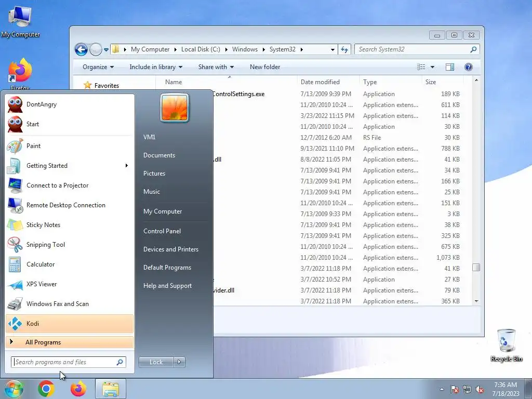Open Explorer help question-mark icon
Image resolution: width=532 pixels, height=399 pixels.
(469, 67)
